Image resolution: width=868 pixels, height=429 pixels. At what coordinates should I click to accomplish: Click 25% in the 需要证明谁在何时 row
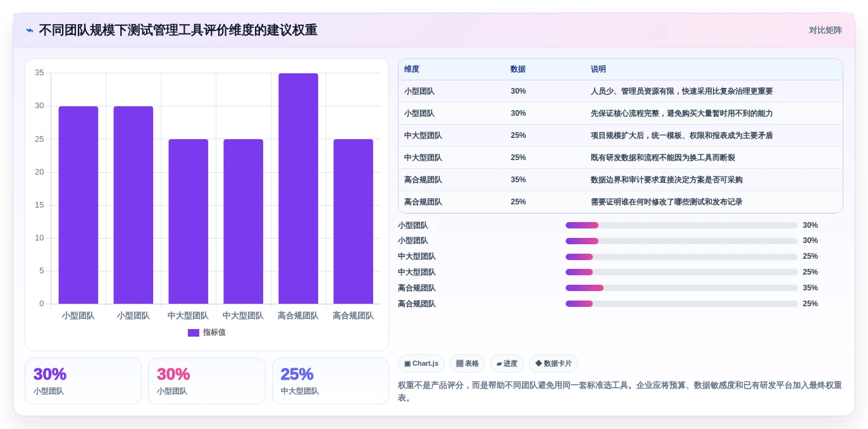point(518,202)
